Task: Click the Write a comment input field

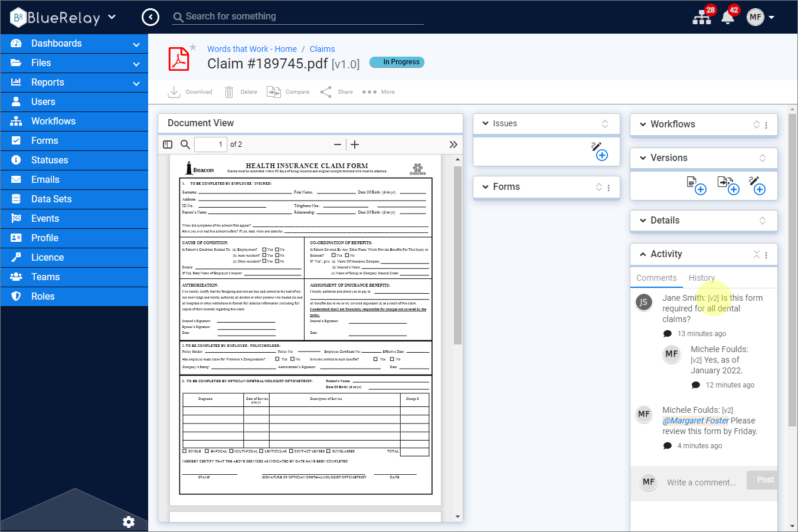Action: pyautogui.click(x=702, y=482)
